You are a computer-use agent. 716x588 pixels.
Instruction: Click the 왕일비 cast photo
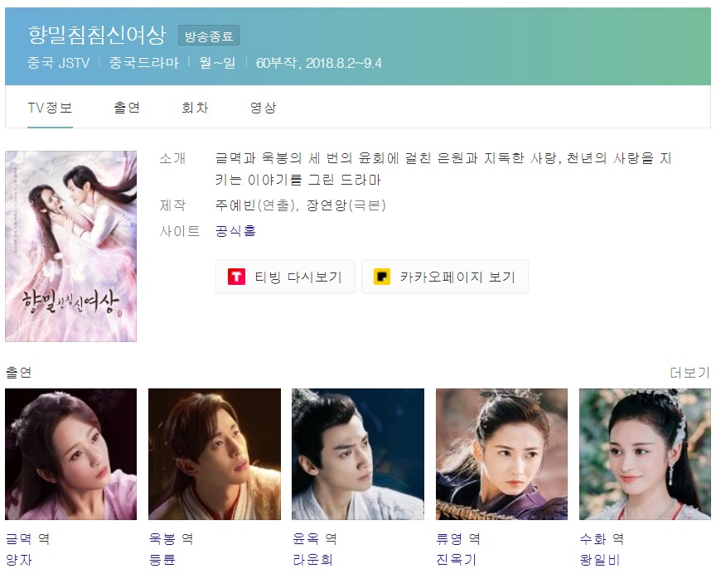click(645, 454)
